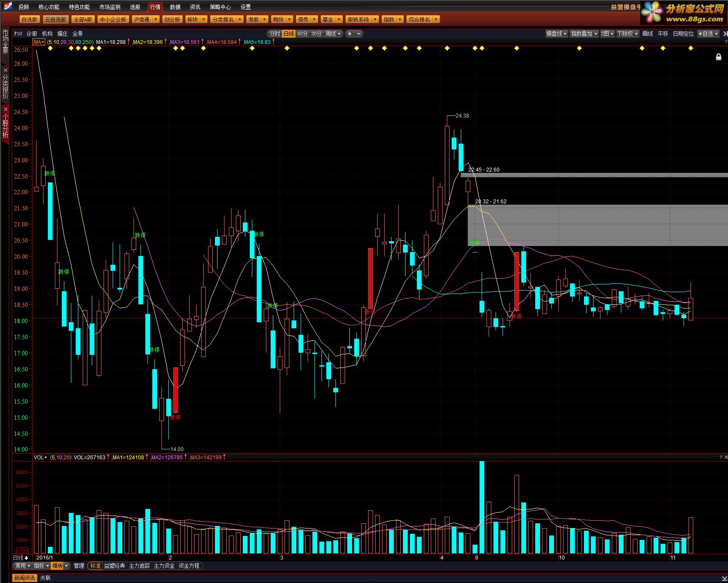Click the x100 volume unit indicator

point(22,550)
